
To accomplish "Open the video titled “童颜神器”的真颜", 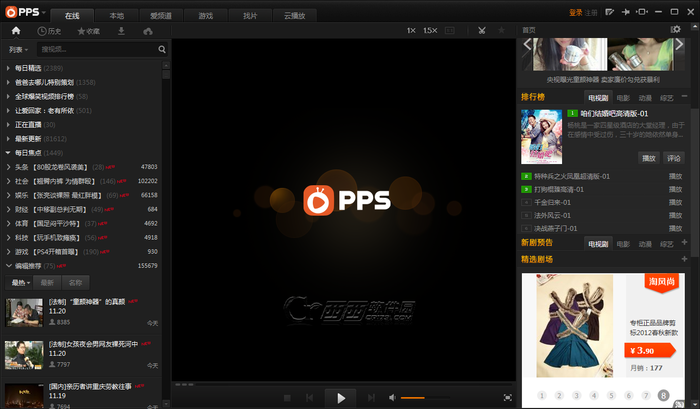I will [x=87, y=302].
